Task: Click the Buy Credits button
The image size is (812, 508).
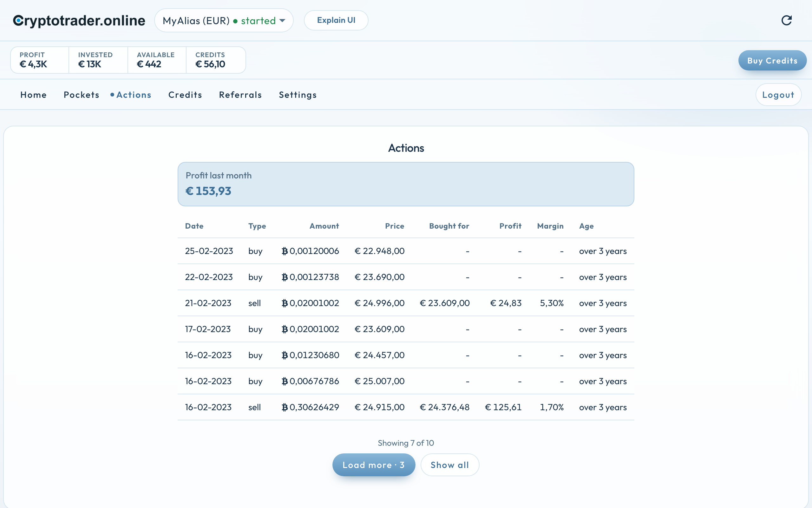Action: pos(772,60)
